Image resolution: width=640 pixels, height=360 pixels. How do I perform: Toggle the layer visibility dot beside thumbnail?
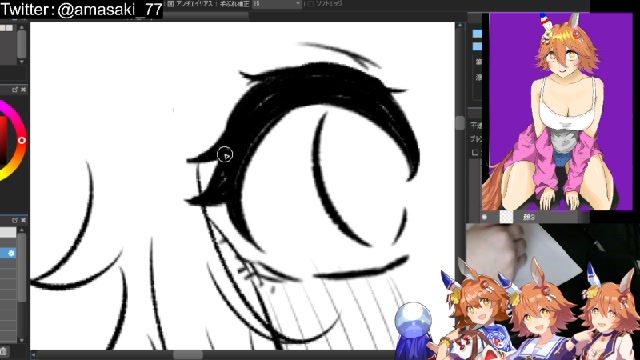point(484,217)
